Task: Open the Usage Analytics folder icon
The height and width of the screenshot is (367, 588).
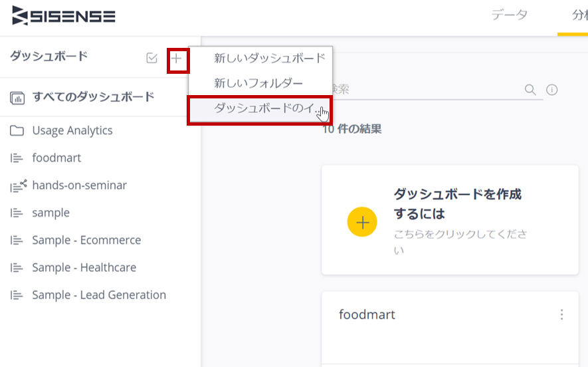Action: coord(17,130)
